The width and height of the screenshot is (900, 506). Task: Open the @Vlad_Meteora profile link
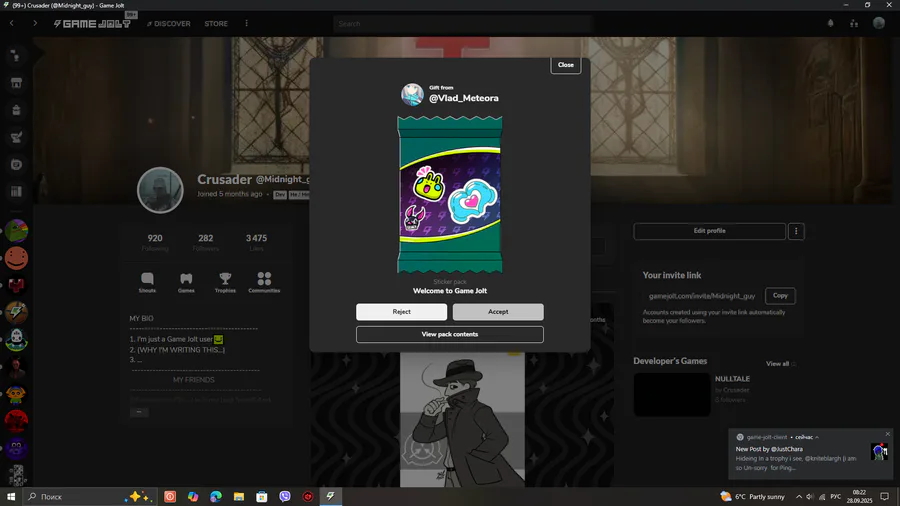pos(464,98)
